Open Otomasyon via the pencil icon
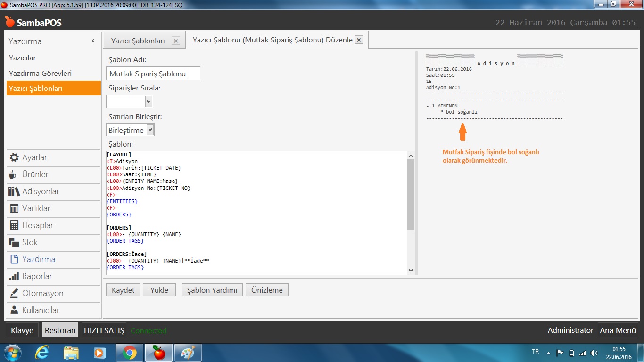The width and height of the screenshot is (644, 362). point(14,293)
